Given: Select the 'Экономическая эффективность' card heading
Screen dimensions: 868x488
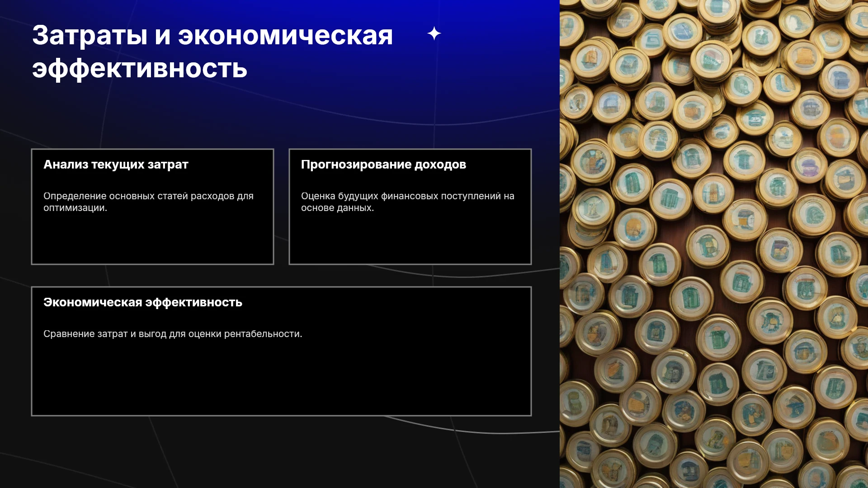Looking at the screenshot, I should click(x=143, y=302).
